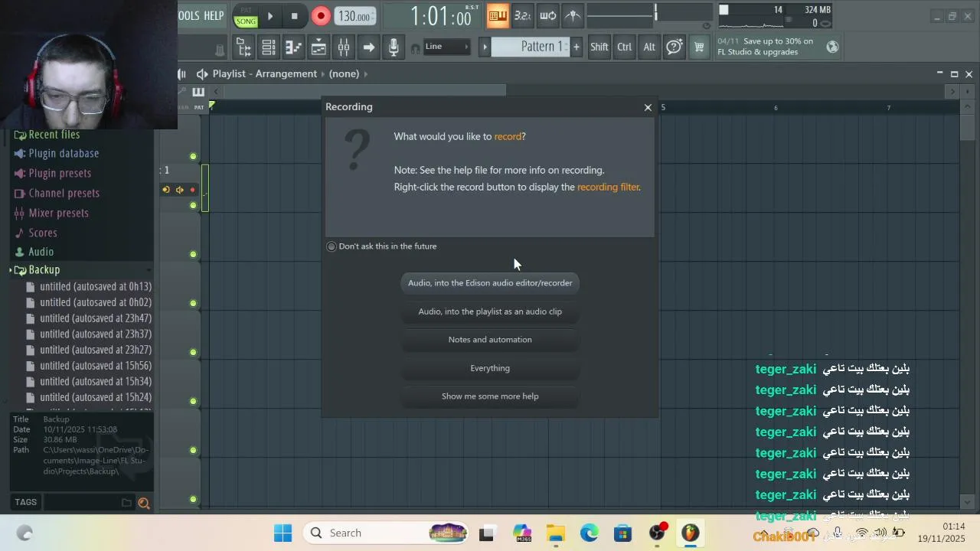980x551 pixels.
Task: Open Mixer presets folder
Action: pyautogui.click(x=58, y=213)
